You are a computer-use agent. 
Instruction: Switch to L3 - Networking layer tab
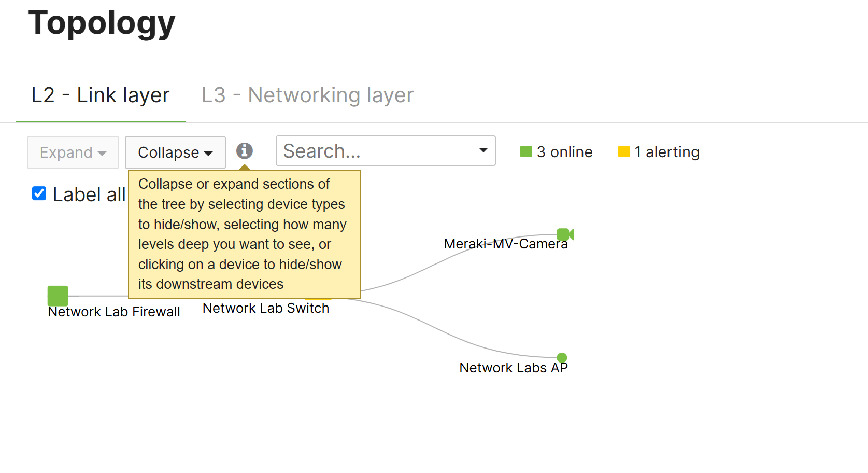coord(307,95)
